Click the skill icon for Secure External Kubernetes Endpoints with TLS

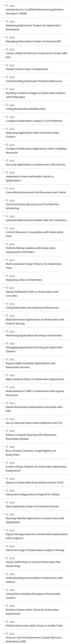pyautogui.click(x=7, y=419)
